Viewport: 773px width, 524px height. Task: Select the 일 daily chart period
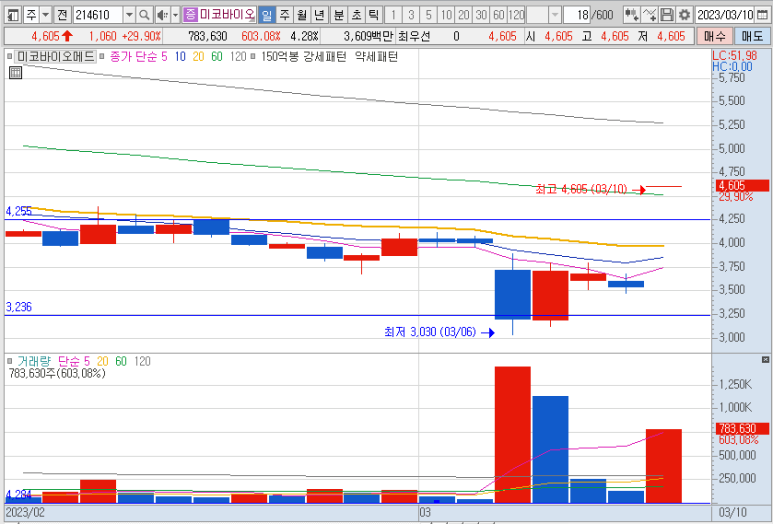click(266, 15)
